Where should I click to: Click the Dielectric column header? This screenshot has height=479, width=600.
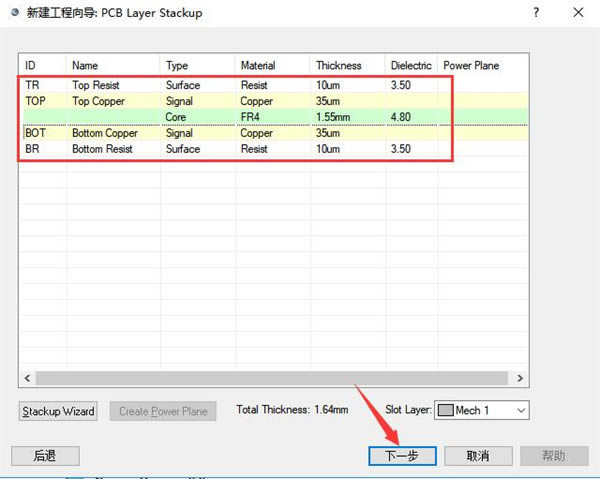pyautogui.click(x=410, y=66)
